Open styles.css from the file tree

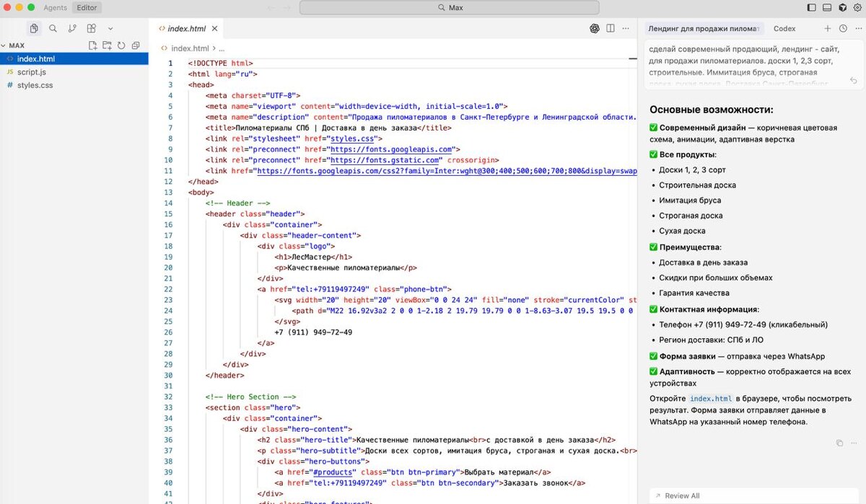74,85
